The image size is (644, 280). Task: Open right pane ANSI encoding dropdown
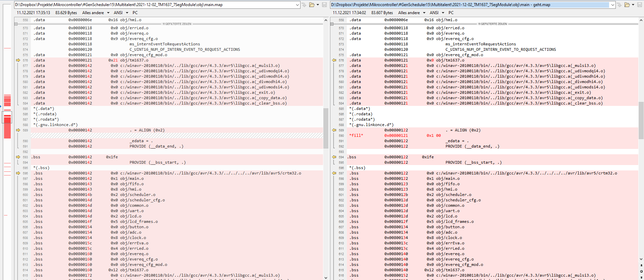click(437, 13)
